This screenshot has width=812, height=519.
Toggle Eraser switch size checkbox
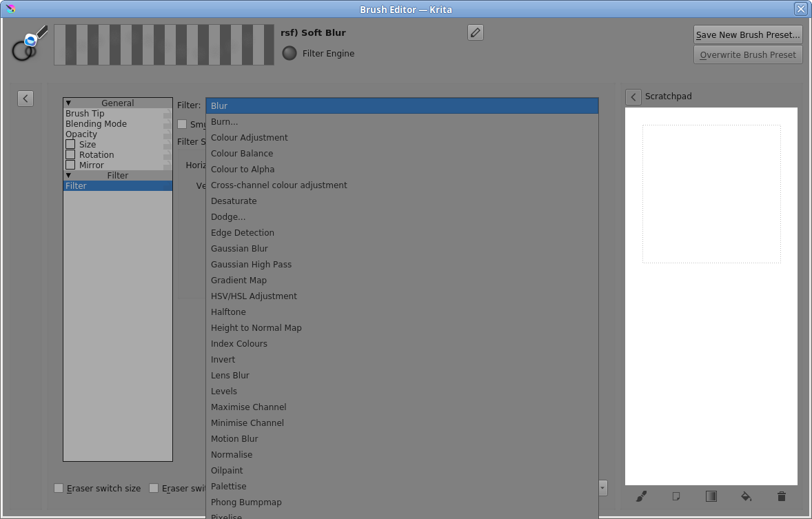[x=59, y=488]
